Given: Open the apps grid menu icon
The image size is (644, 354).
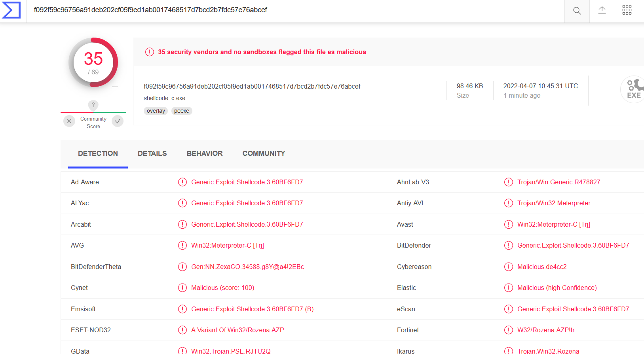Looking at the screenshot, I should pyautogui.click(x=627, y=10).
